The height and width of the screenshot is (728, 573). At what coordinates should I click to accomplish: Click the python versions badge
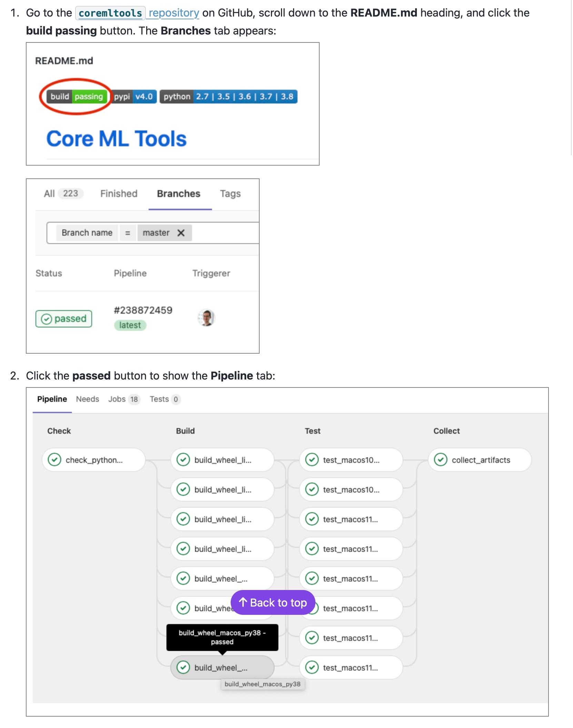[x=229, y=97]
